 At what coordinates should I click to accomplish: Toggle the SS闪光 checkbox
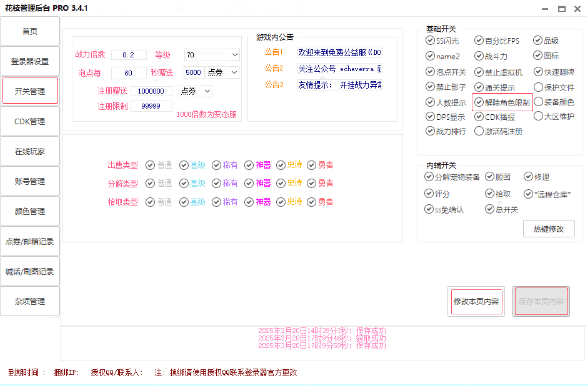pyautogui.click(x=430, y=41)
